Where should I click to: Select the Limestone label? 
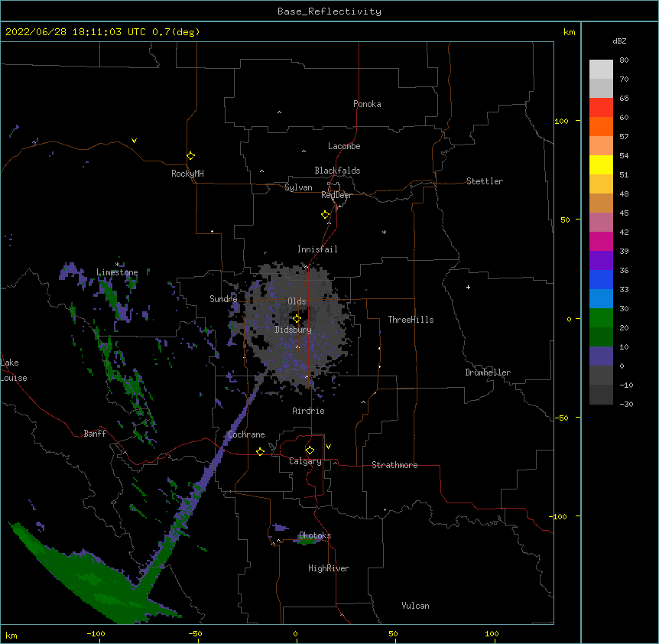(117, 272)
